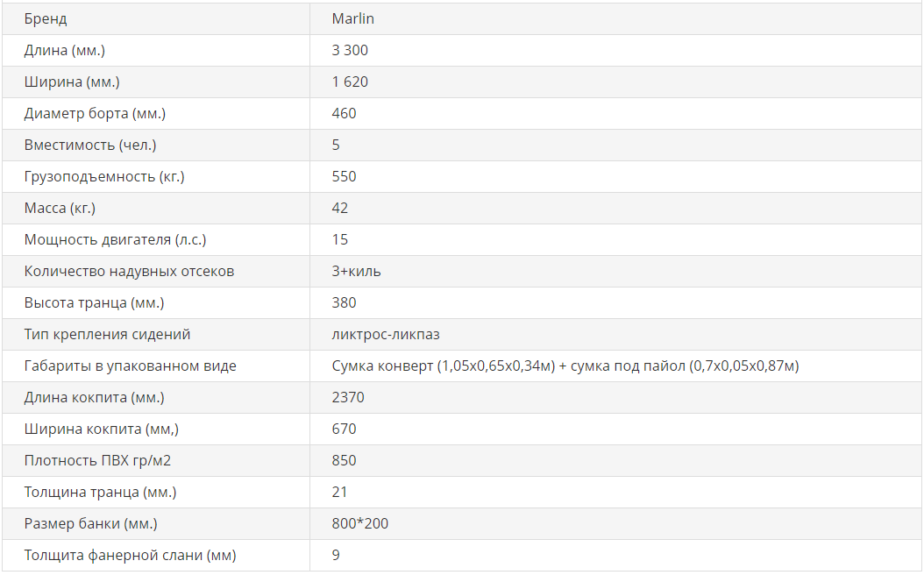The width and height of the screenshot is (924, 575).
Task: Click the "Ширина (мм.)" row label
Action: 72,82
